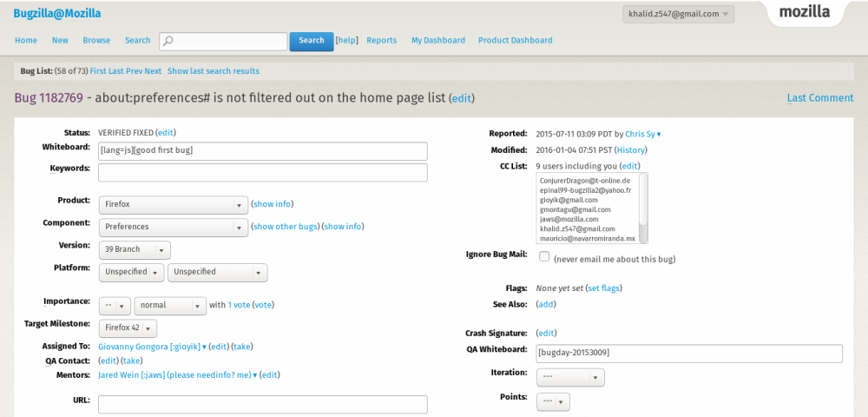This screenshot has height=417, width=868.
Task: Open the severity dropdown showing normal
Action: (170, 305)
